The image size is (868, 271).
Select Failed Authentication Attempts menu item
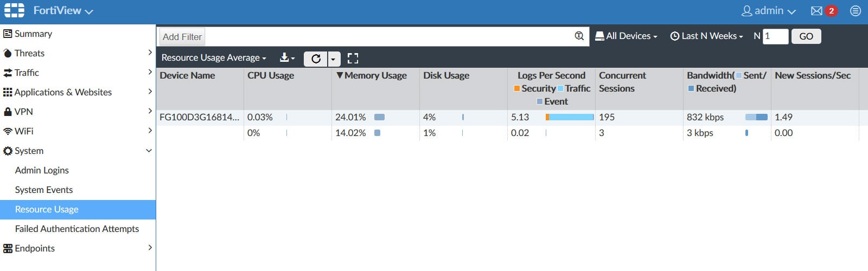pos(77,229)
